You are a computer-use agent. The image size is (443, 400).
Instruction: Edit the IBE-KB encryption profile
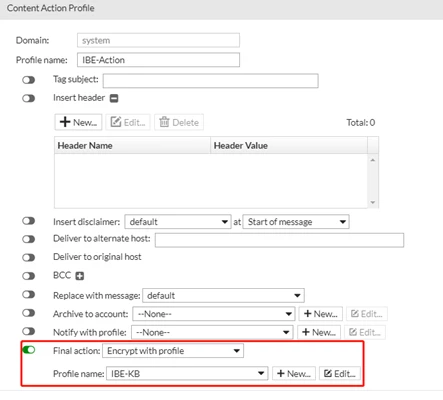tap(340, 374)
